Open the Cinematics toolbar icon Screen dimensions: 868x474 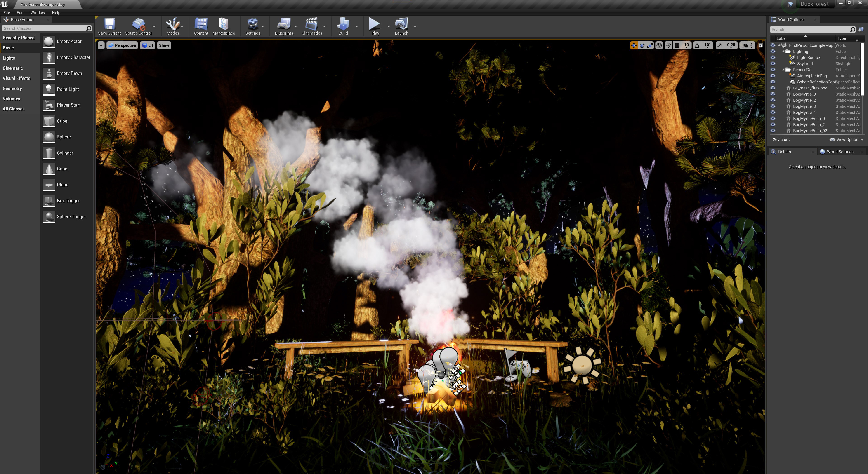[x=312, y=26]
